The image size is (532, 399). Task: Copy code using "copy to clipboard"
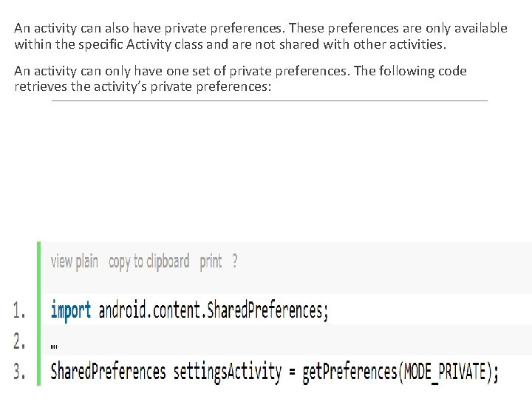[149, 262]
